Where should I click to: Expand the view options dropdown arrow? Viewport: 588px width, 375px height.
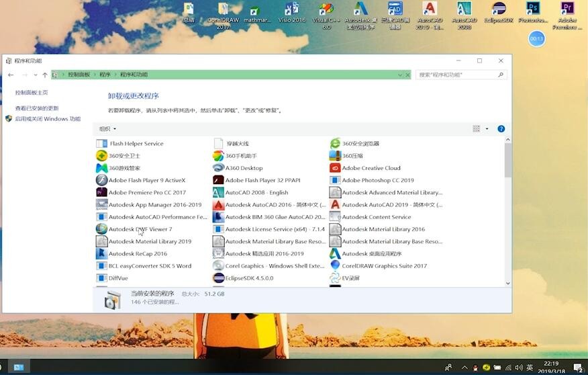487,129
